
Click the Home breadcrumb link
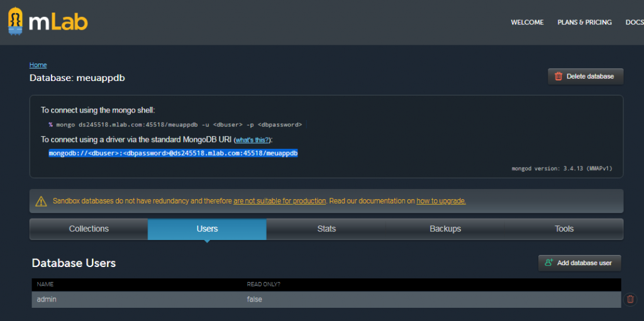point(38,65)
